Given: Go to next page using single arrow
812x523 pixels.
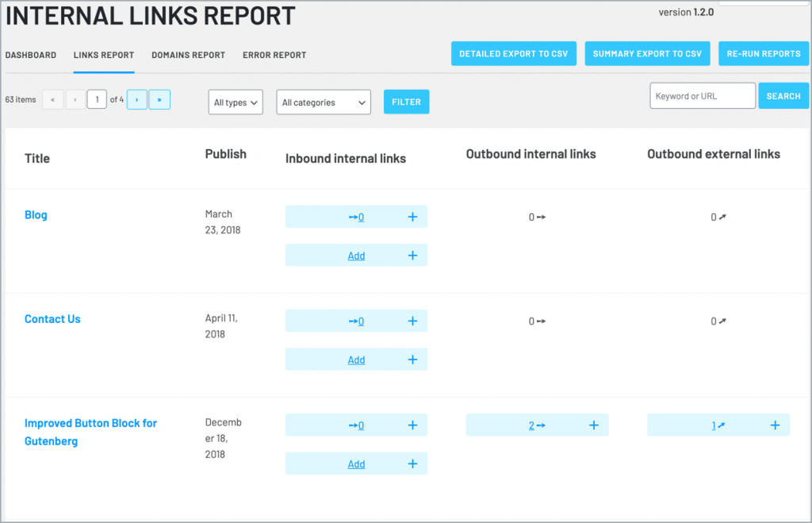Looking at the screenshot, I should point(137,99).
